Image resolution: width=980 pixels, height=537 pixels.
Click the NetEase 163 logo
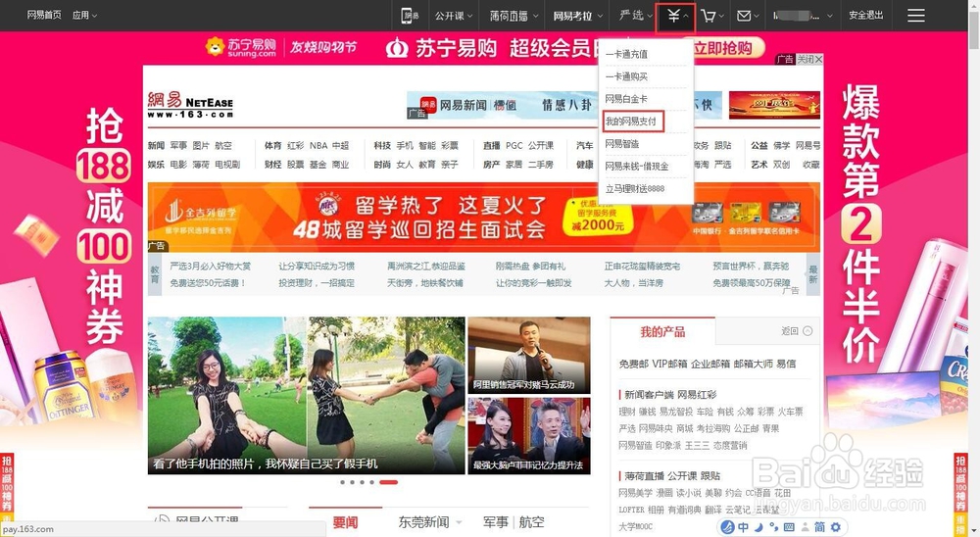point(190,105)
